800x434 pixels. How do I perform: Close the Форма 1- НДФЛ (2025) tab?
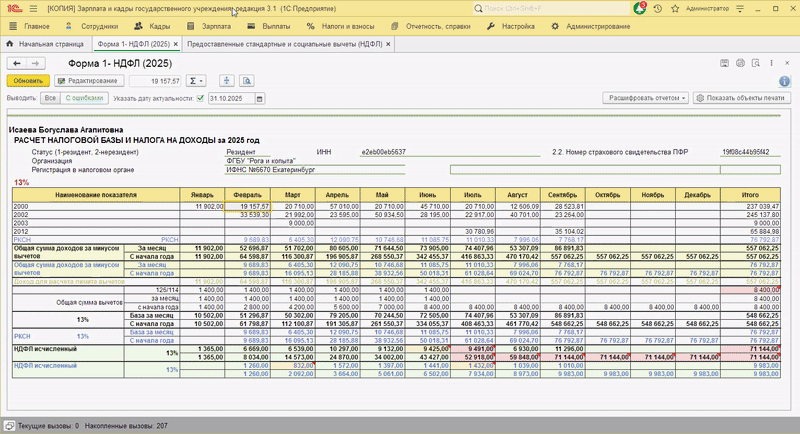pyautogui.click(x=176, y=44)
